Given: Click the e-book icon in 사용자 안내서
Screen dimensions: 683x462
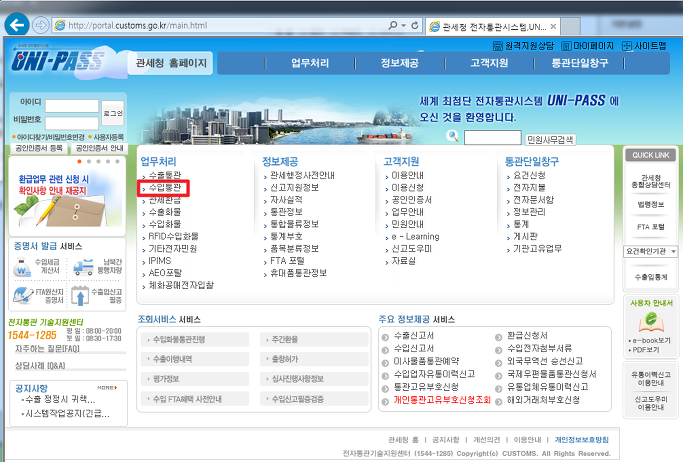Looking at the screenshot, I should [x=651, y=322].
